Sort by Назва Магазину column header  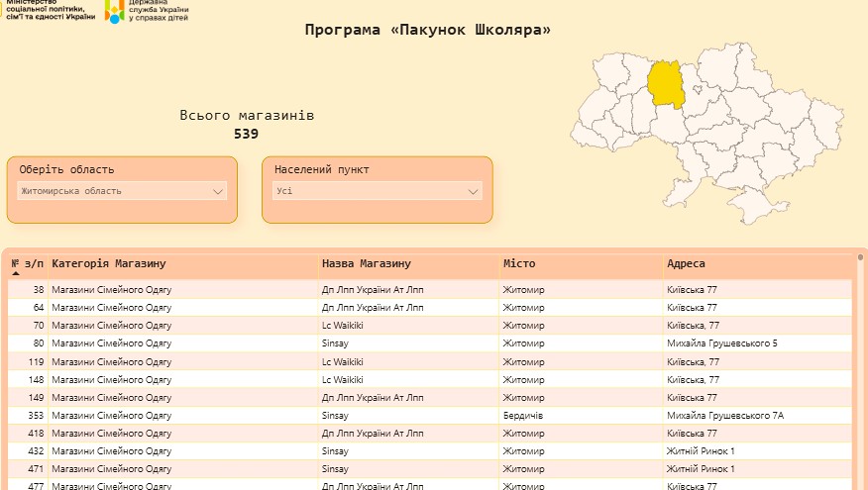366,263
